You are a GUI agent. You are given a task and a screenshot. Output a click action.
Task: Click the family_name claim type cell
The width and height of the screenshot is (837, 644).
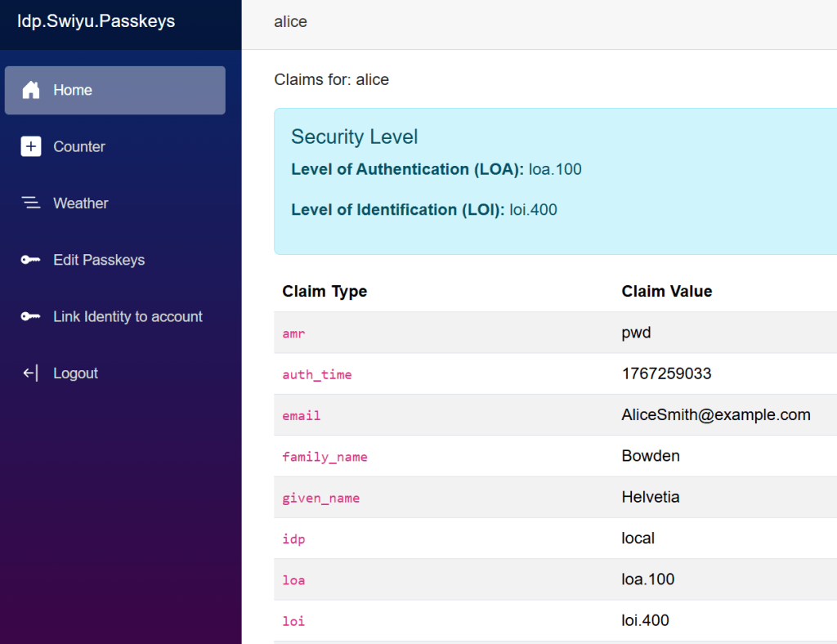point(325,457)
